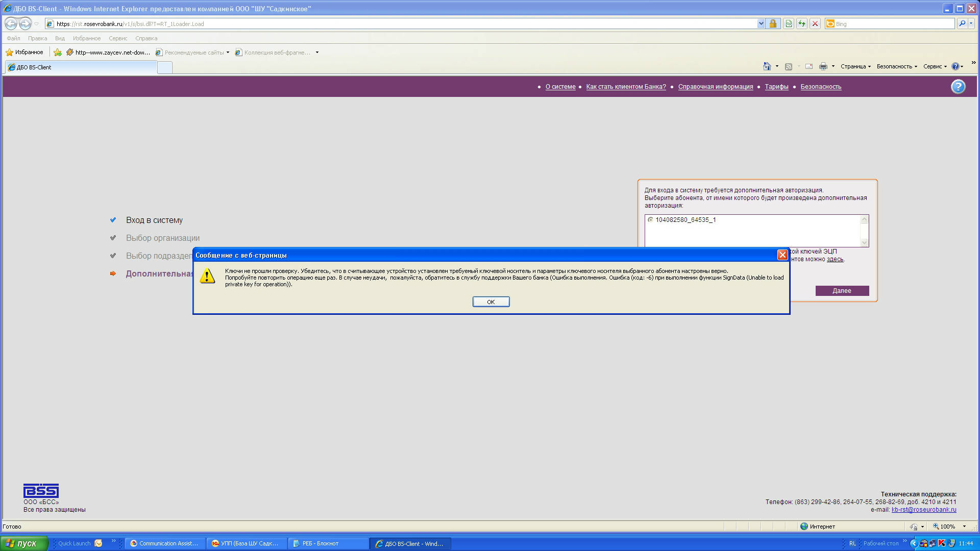Click the stop loading X icon
Viewport: 980px width, 551px height.
815,24
